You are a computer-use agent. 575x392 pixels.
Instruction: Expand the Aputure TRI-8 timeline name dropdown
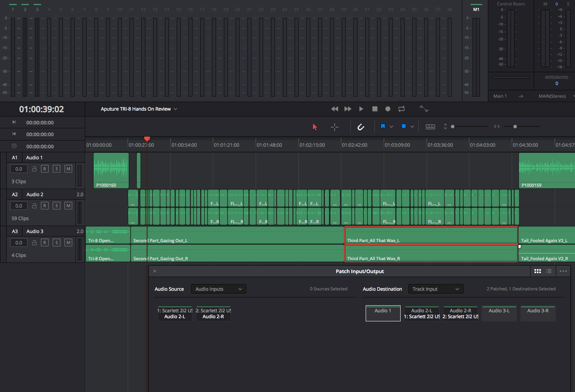point(176,109)
